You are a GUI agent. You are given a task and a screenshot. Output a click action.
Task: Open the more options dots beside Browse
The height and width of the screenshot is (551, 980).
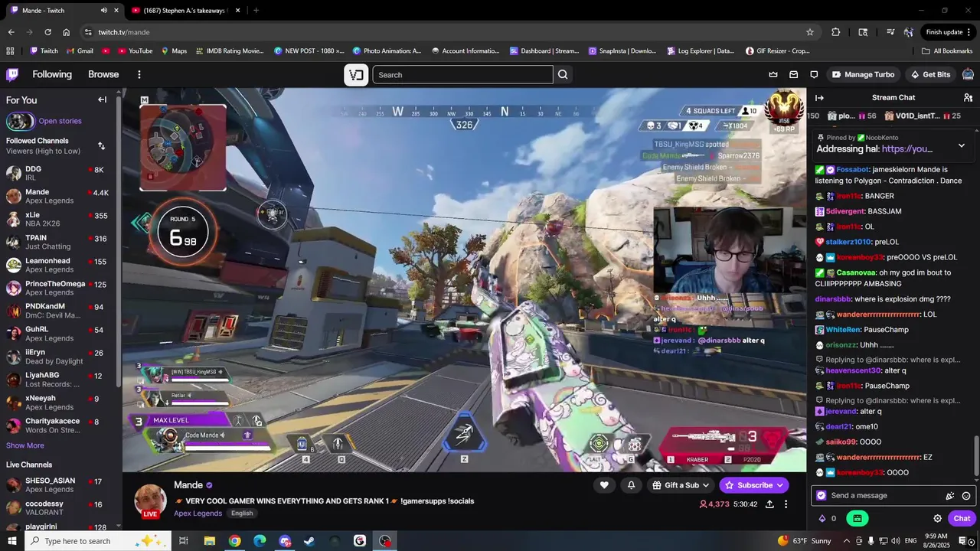[139, 74]
